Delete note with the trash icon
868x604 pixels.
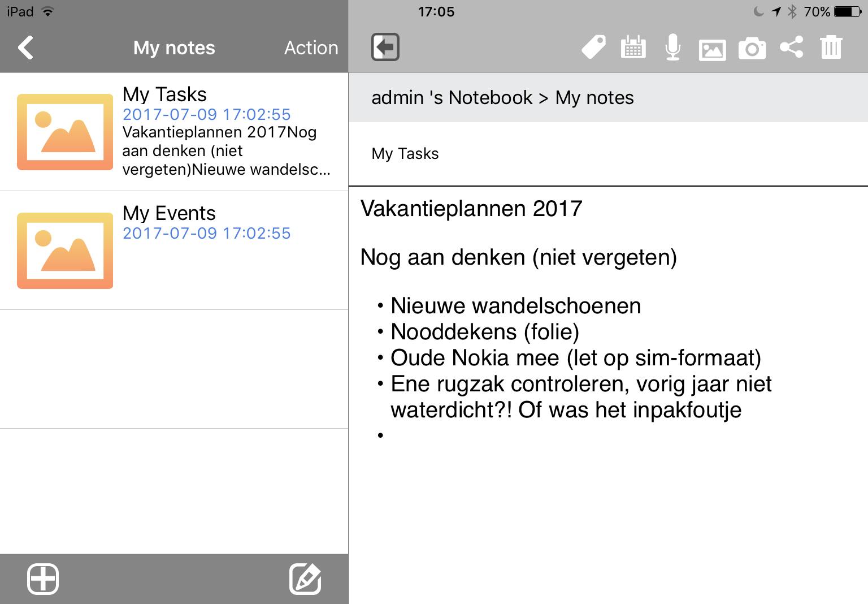[x=831, y=48]
